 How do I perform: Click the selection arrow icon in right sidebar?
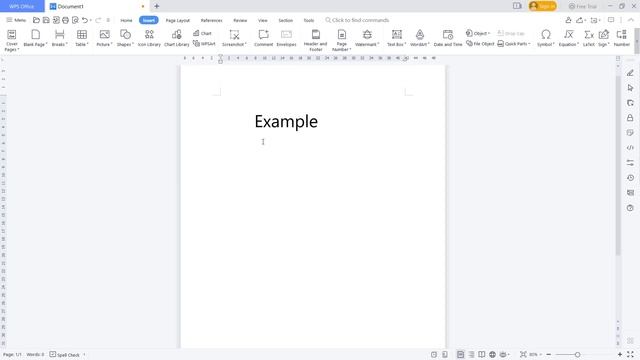630,88
